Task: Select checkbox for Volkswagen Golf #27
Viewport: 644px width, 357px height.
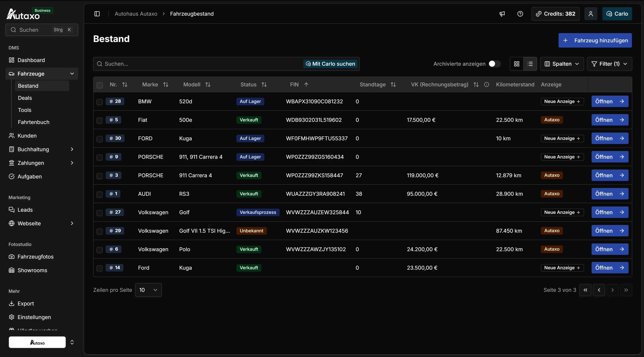Action: pyautogui.click(x=100, y=213)
